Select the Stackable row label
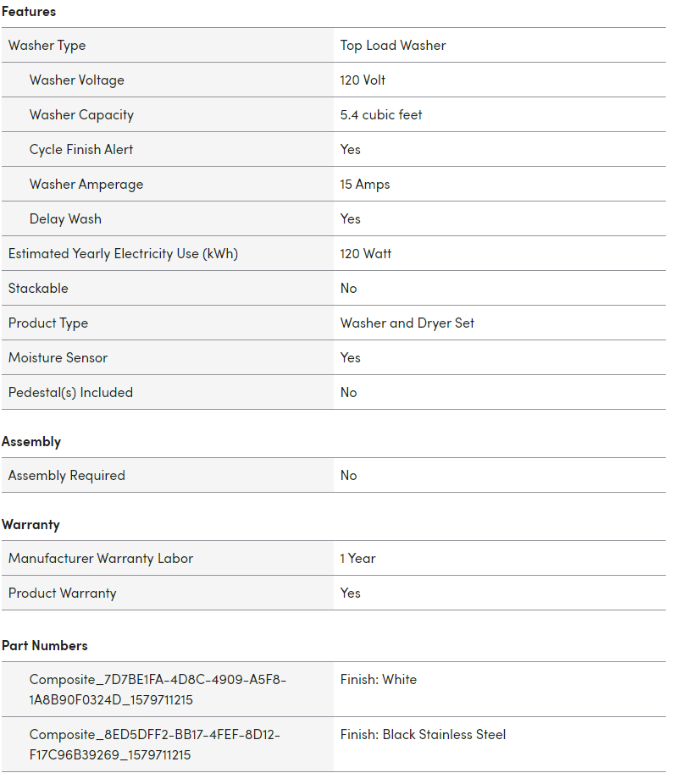The width and height of the screenshot is (687, 784). pyautogui.click(x=38, y=289)
